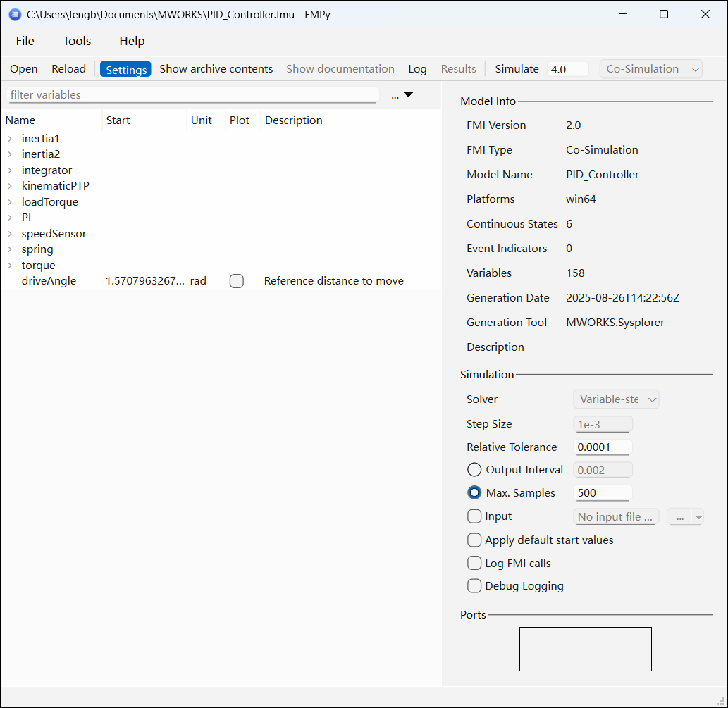The image size is (728, 708).
Task: Open the File menu
Action: click(x=25, y=41)
